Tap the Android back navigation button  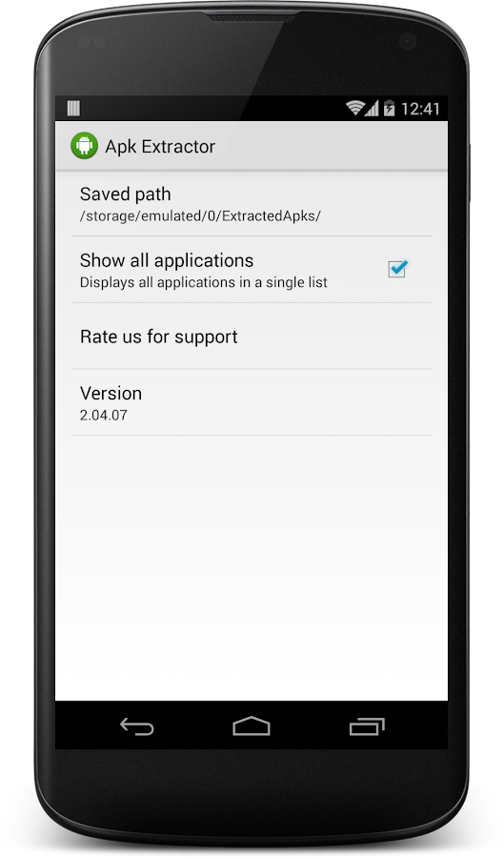coord(136,726)
